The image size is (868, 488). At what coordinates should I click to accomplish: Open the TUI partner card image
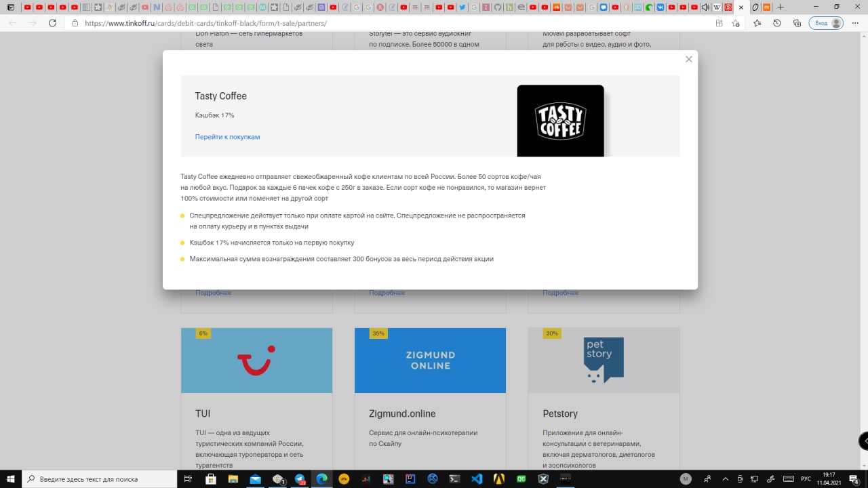256,361
